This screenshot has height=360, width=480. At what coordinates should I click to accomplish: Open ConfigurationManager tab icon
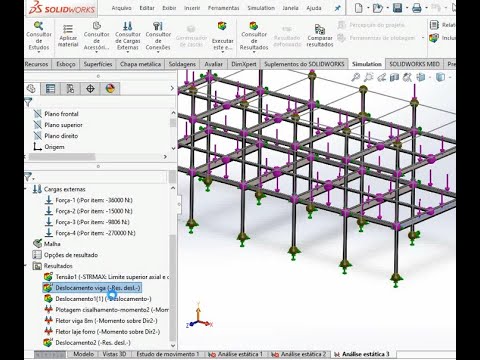click(70, 89)
